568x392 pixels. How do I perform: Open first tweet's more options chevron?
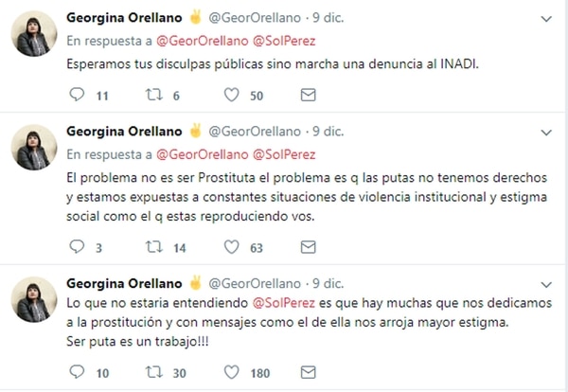tap(545, 19)
